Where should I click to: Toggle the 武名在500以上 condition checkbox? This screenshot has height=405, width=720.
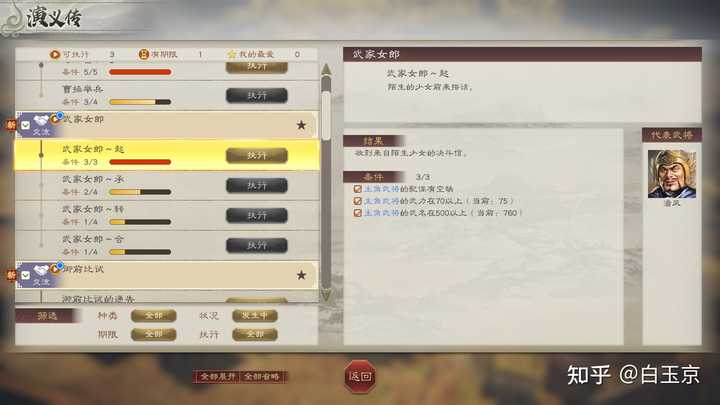(358, 213)
